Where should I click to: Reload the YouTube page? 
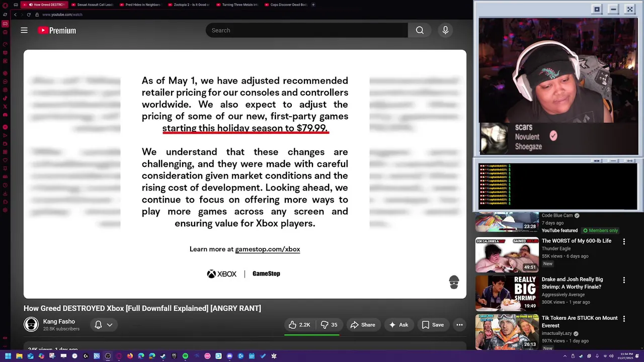tap(29, 15)
